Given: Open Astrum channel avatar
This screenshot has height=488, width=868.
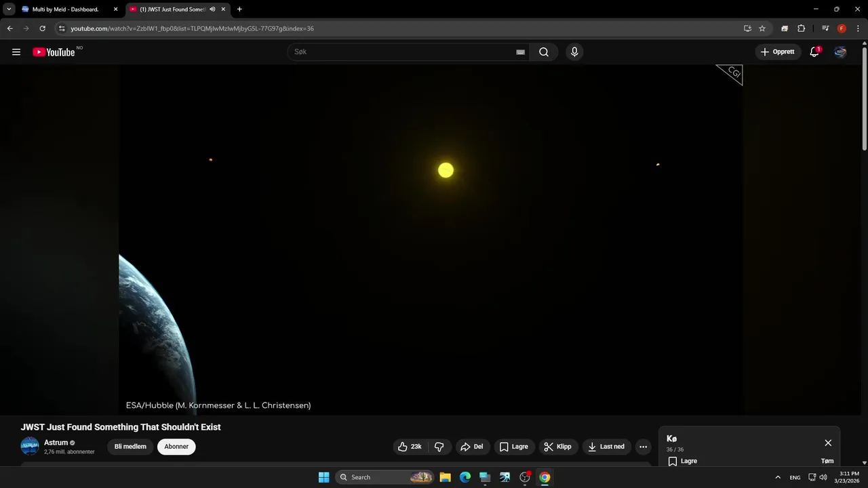Looking at the screenshot, I should (30, 446).
